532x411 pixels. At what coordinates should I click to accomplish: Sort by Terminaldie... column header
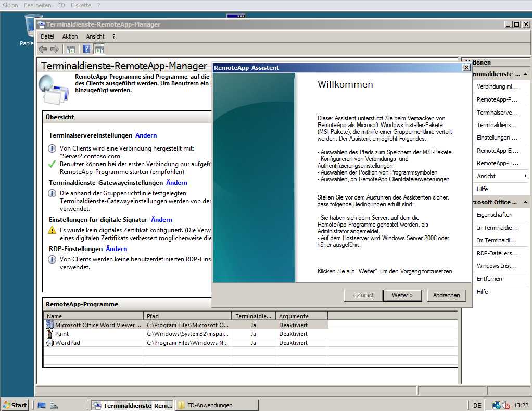tap(254, 316)
